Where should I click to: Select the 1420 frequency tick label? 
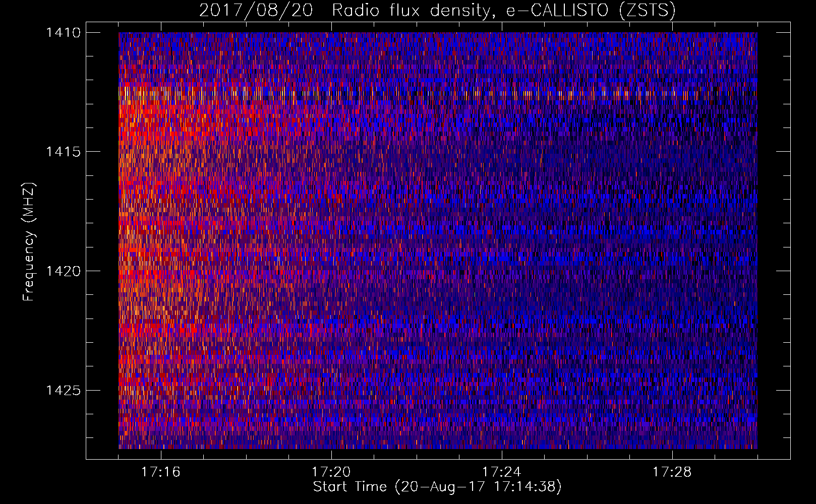pos(63,271)
